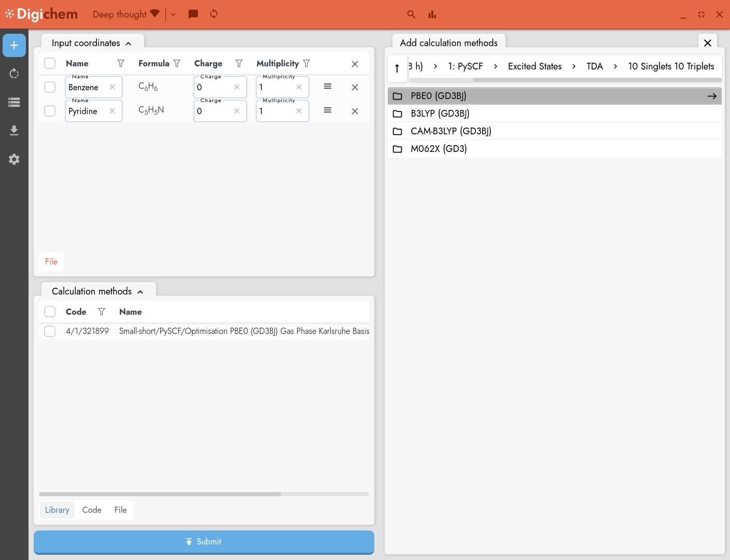The image size is (730, 560).
Task: Activate the search magnifier in the top bar
Action: click(x=411, y=15)
